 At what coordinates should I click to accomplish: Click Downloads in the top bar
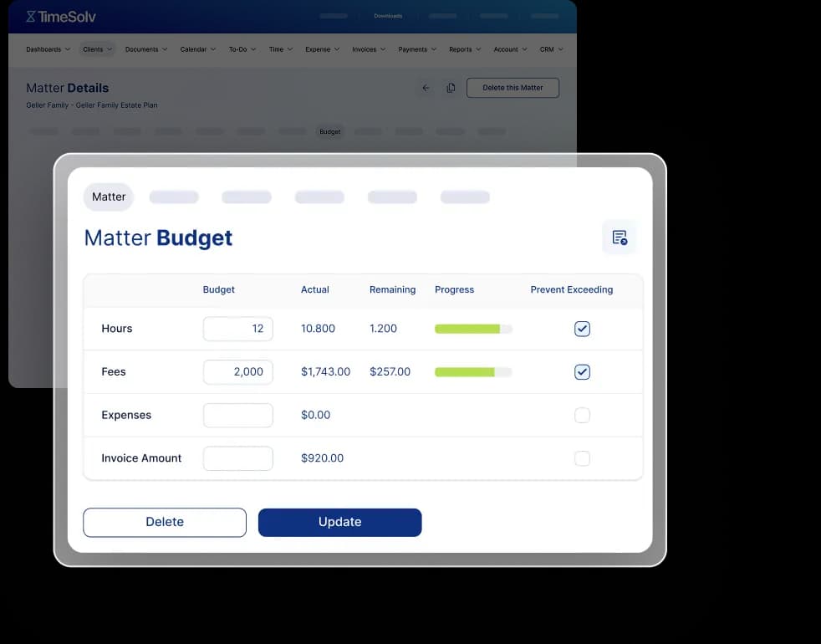coord(387,15)
